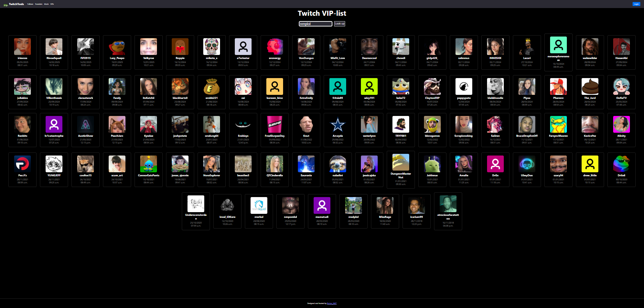Open FreeSlurpeeDay's Slurpee cup avatar
This screenshot has width=644, height=308.
[x=275, y=124]
